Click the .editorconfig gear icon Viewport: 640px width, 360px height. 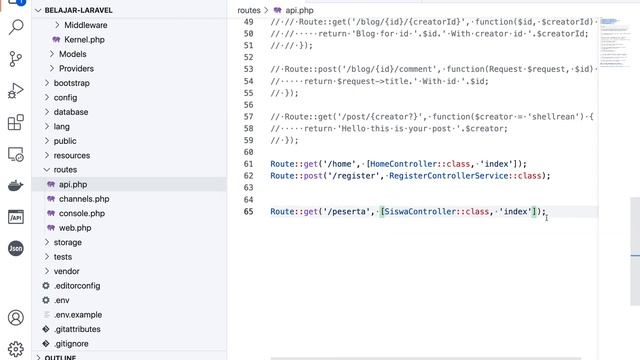coord(46,286)
